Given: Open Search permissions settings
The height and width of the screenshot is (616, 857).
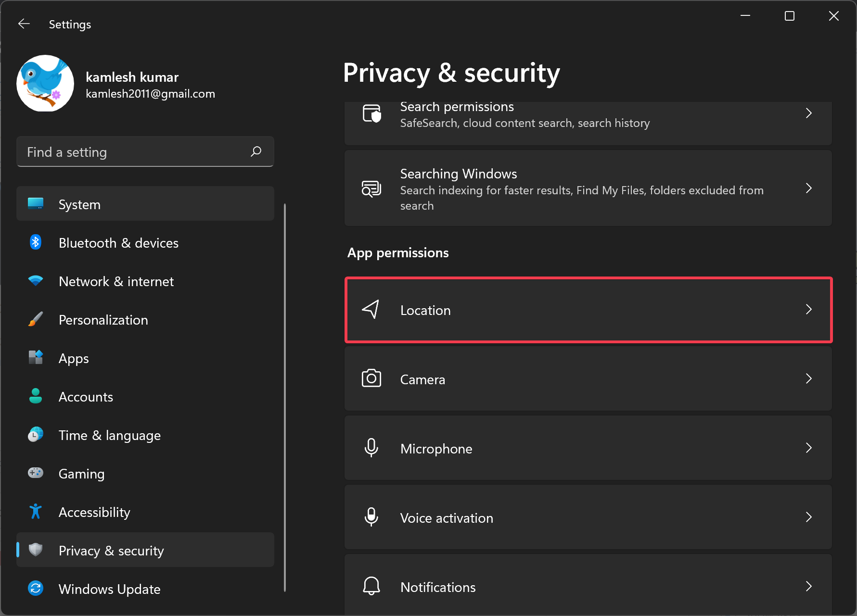Looking at the screenshot, I should pos(588,123).
